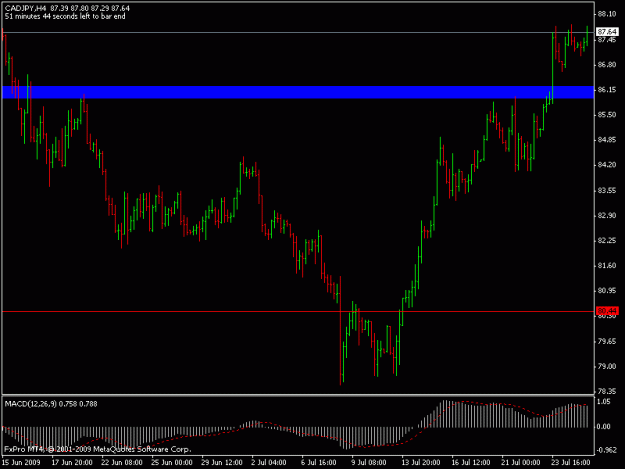Click the 15 Jun 2009 date label

point(21,462)
